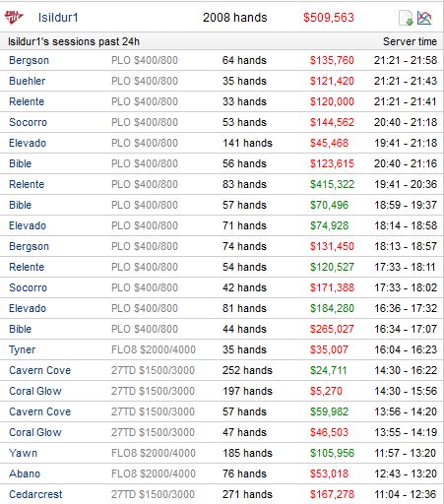Open the Bible session at 20:40 - 21:16
The height and width of the screenshot is (504, 444).
[21, 163]
